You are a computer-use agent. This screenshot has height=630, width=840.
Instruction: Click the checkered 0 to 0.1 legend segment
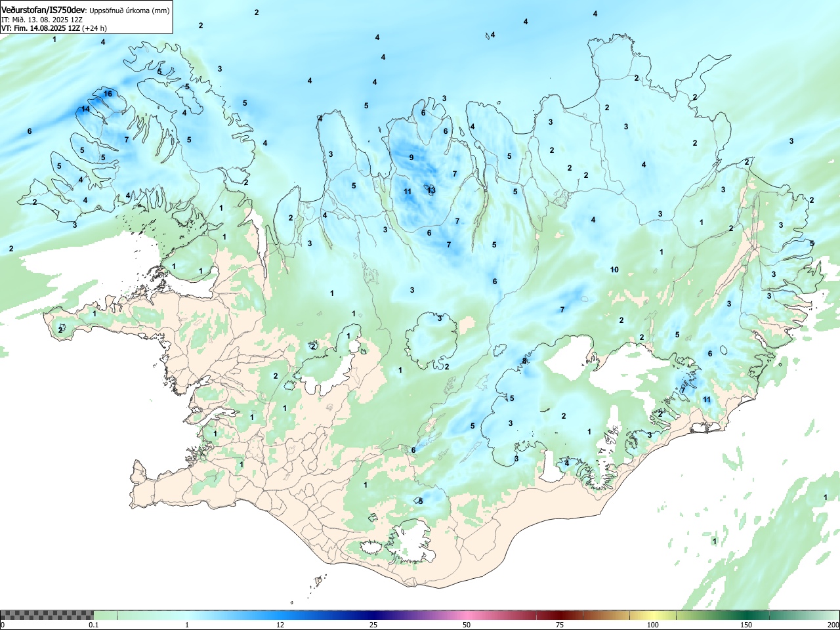click(47, 615)
